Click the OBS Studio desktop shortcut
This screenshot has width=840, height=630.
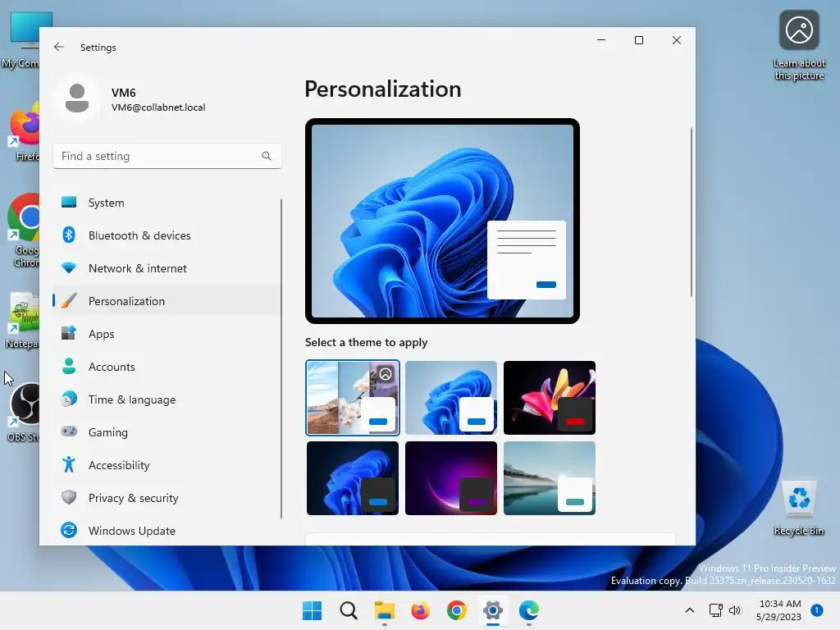24,413
